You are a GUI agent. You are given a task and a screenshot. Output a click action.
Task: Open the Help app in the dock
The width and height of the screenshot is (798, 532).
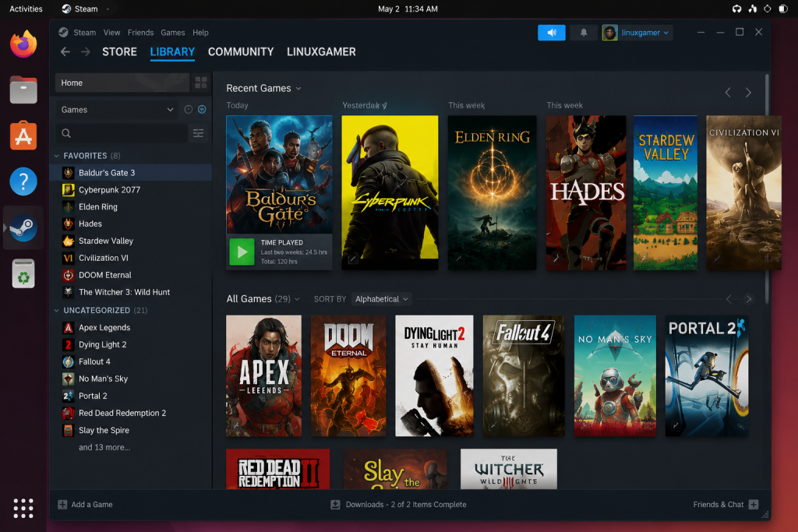(23, 181)
